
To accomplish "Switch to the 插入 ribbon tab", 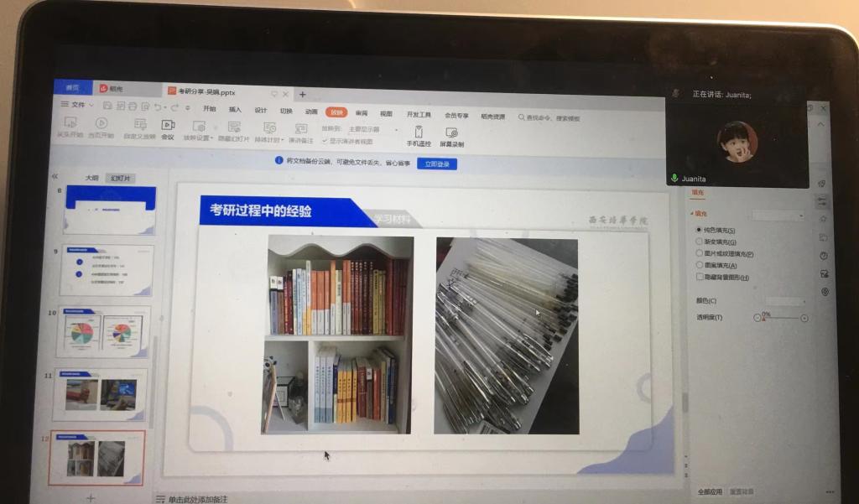I will click(x=235, y=110).
